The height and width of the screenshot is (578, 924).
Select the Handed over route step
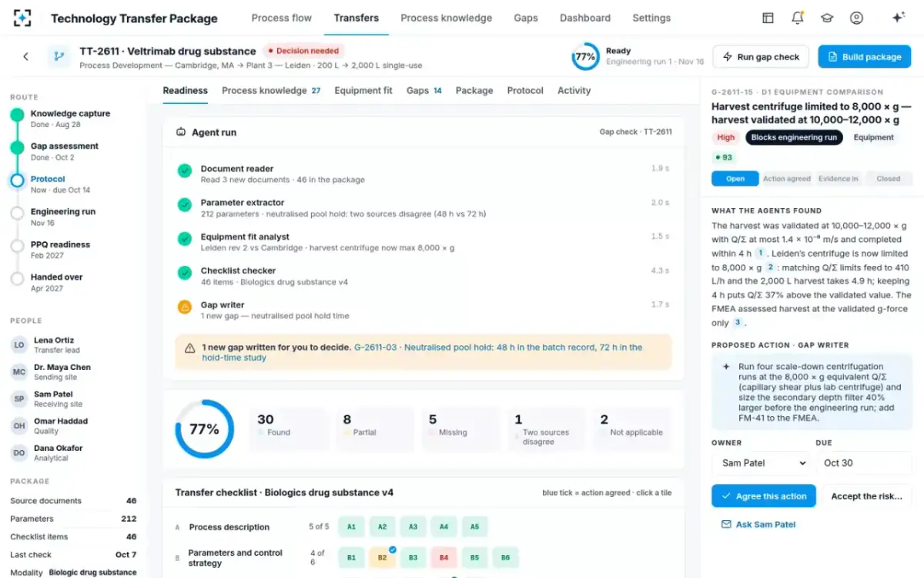point(56,282)
